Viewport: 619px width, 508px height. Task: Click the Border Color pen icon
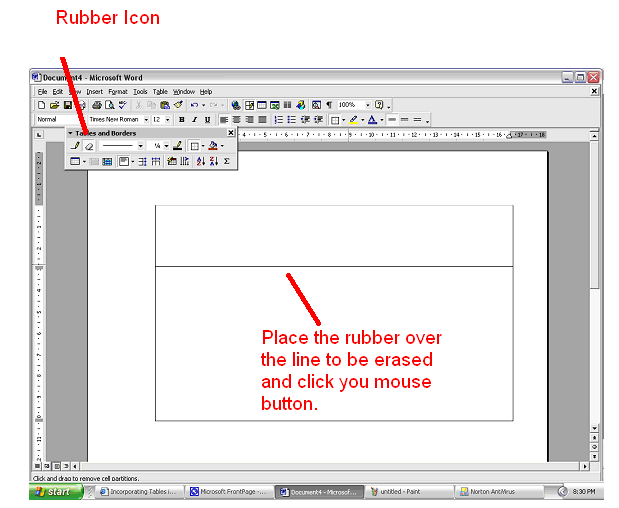(x=178, y=146)
